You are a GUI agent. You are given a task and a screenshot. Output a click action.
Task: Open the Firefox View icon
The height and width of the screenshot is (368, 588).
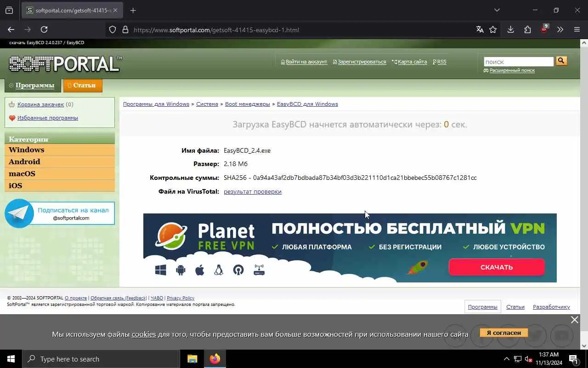pyautogui.click(x=9, y=10)
